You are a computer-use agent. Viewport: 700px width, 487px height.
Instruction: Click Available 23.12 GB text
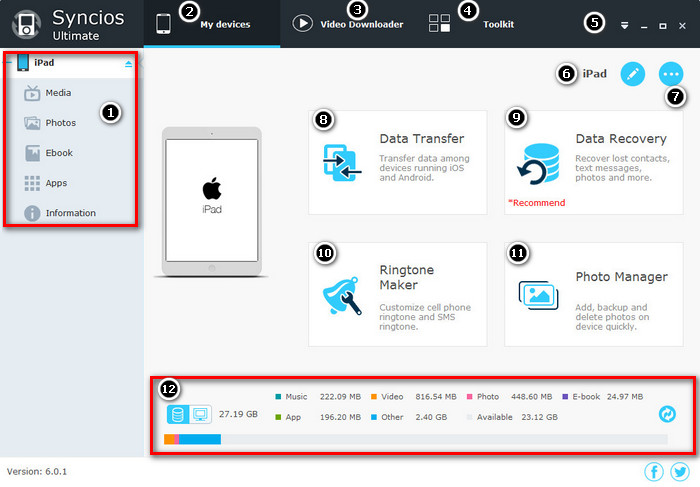pyautogui.click(x=517, y=417)
